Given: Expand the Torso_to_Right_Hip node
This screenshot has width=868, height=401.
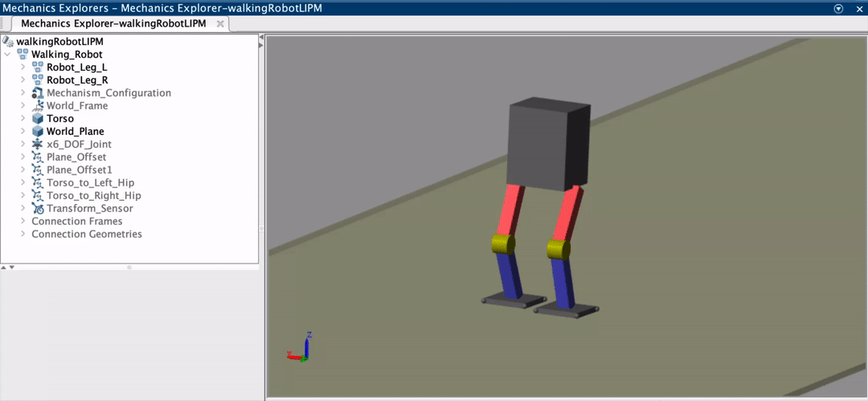Looking at the screenshot, I should [23, 195].
